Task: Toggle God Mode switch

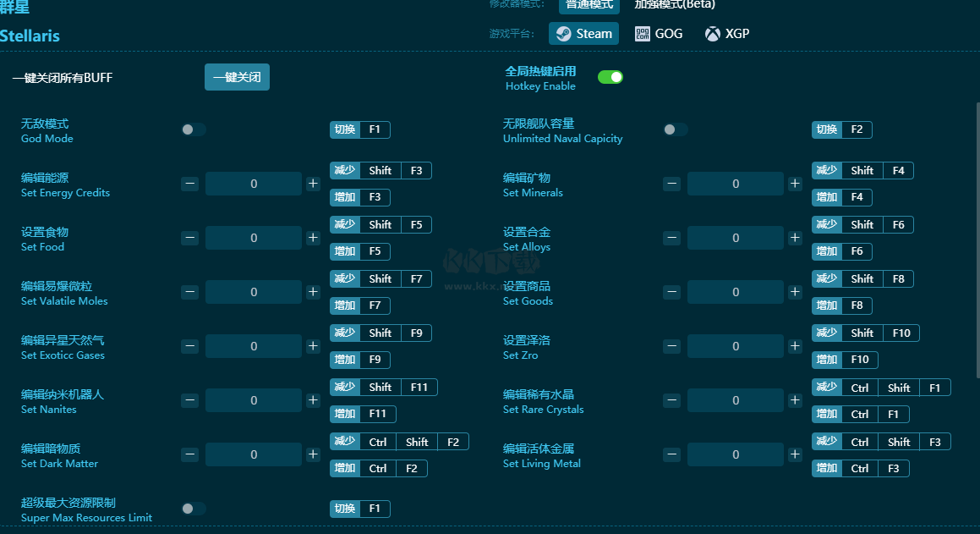Action: [x=194, y=129]
